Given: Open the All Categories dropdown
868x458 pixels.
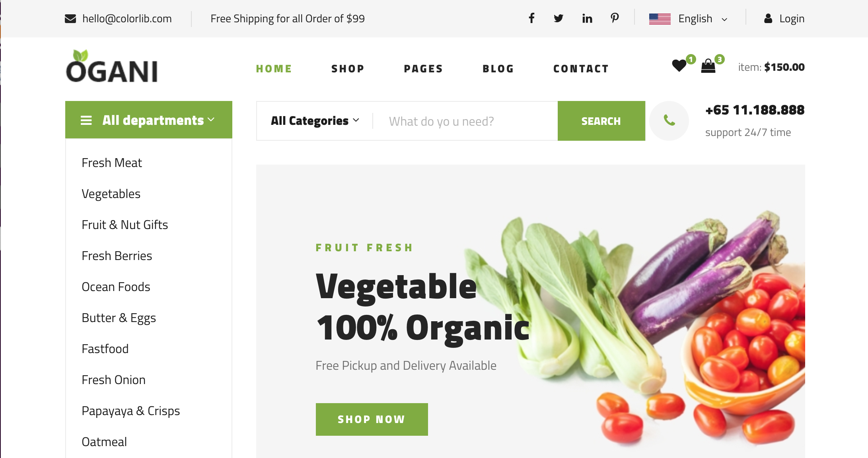Looking at the screenshot, I should pos(315,121).
